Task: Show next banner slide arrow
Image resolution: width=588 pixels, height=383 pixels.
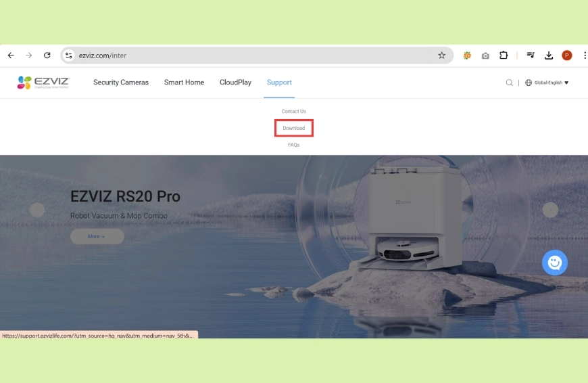Action: 550,210
